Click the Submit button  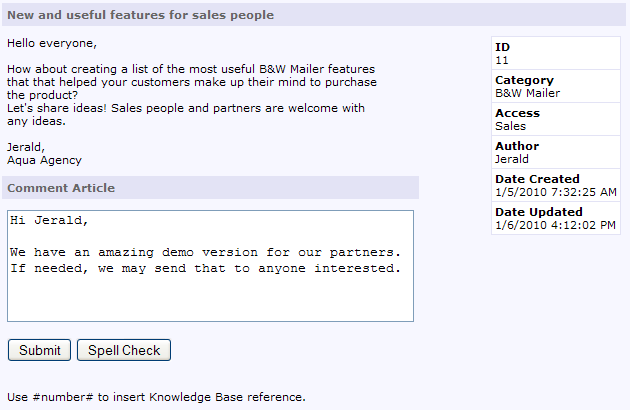(x=39, y=350)
